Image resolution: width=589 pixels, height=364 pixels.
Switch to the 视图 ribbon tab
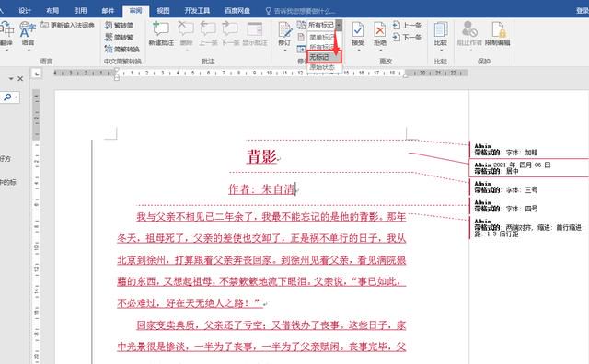point(163,10)
